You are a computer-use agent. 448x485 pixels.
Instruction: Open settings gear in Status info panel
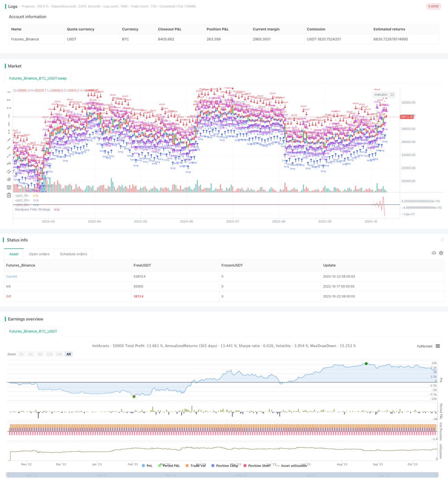[441, 253]
